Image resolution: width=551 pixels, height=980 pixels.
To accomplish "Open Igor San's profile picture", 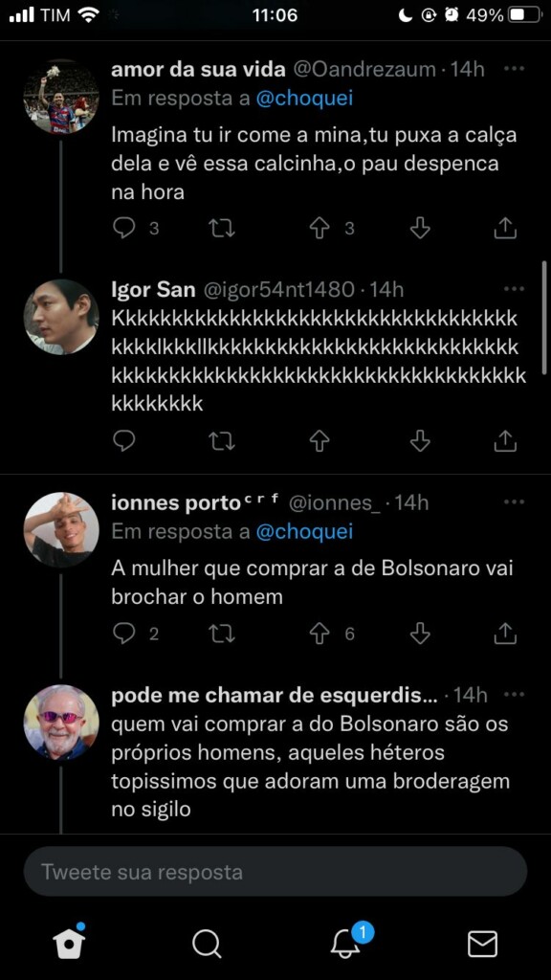I will (x=61, y=317).
